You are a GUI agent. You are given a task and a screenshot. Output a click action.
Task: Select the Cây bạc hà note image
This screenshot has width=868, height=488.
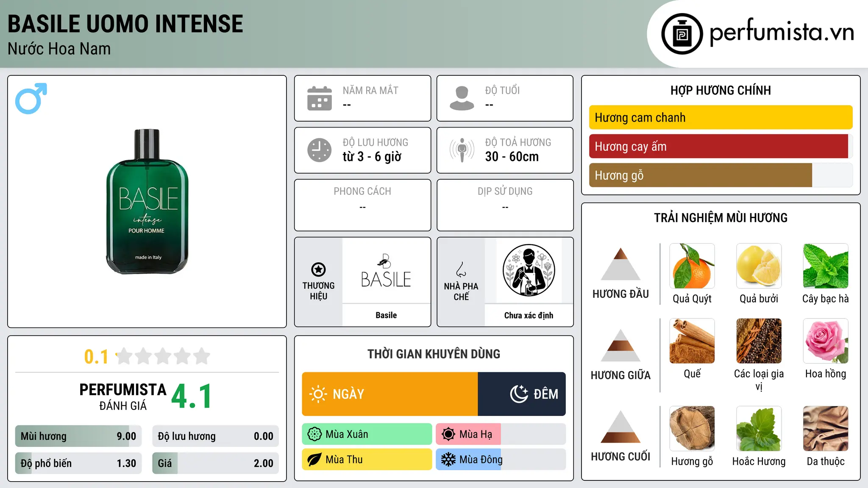click(826, 266)
